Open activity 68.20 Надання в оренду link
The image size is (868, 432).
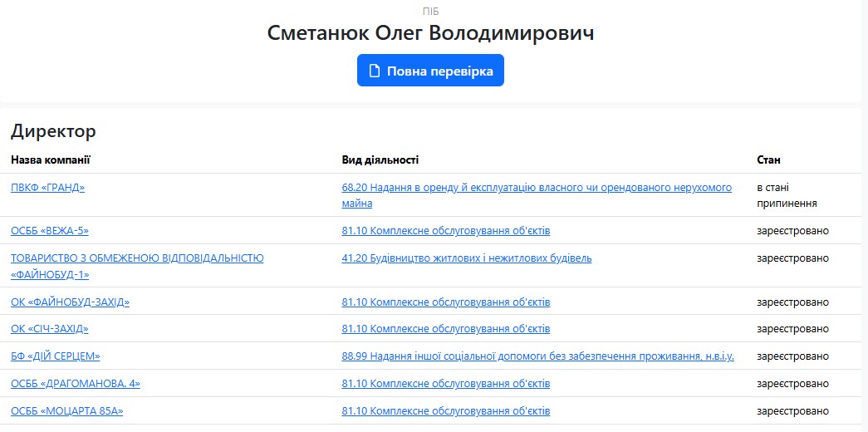[537, 195]
